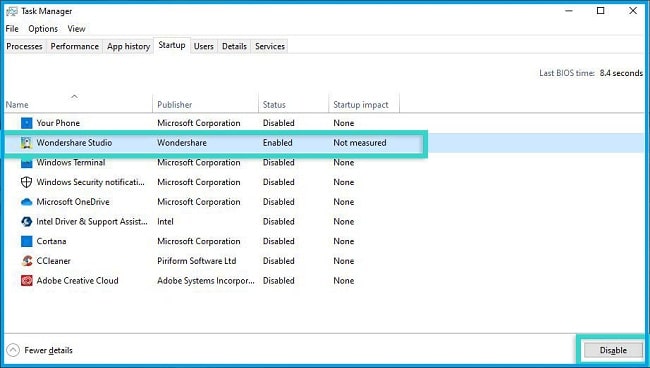Open the File menu
650x368 pixels.
point(12,29)
